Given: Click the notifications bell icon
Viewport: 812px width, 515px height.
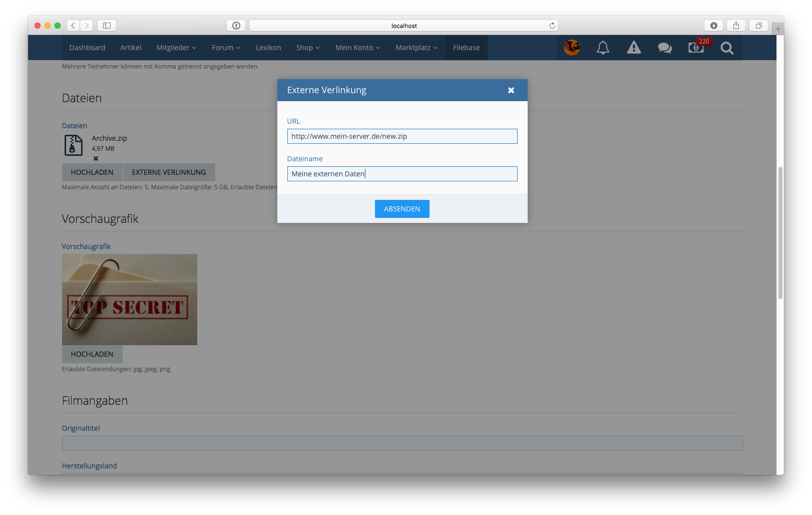Looking at the screenshot, I should pos(603,48).
